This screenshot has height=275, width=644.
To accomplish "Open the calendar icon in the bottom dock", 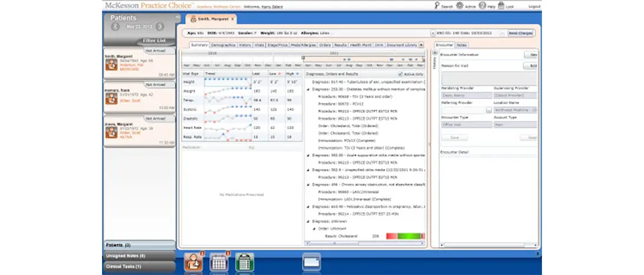I will point(219,261).
